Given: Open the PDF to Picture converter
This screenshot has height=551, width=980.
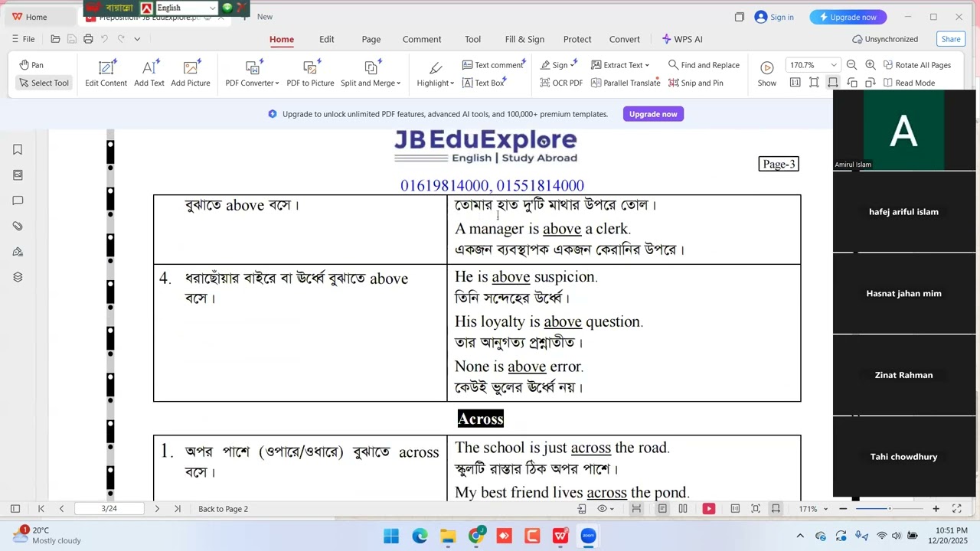Looking at the screenshot, I should [310, 73].
